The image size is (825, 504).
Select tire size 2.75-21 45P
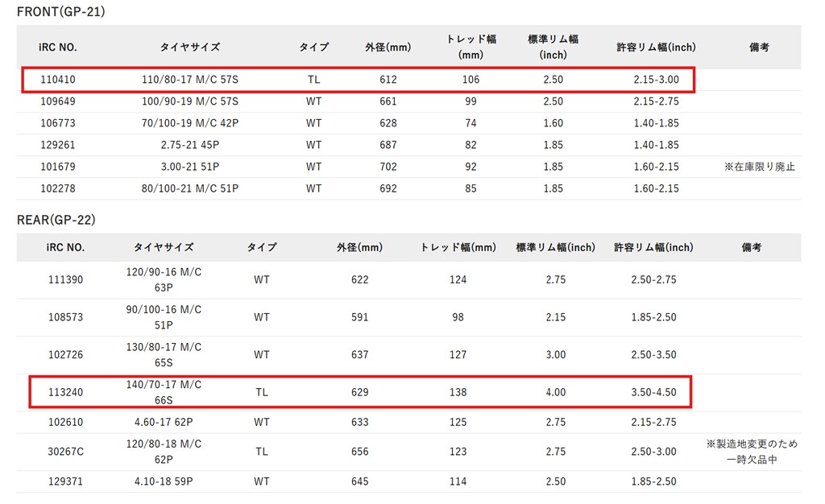point(190,145)
